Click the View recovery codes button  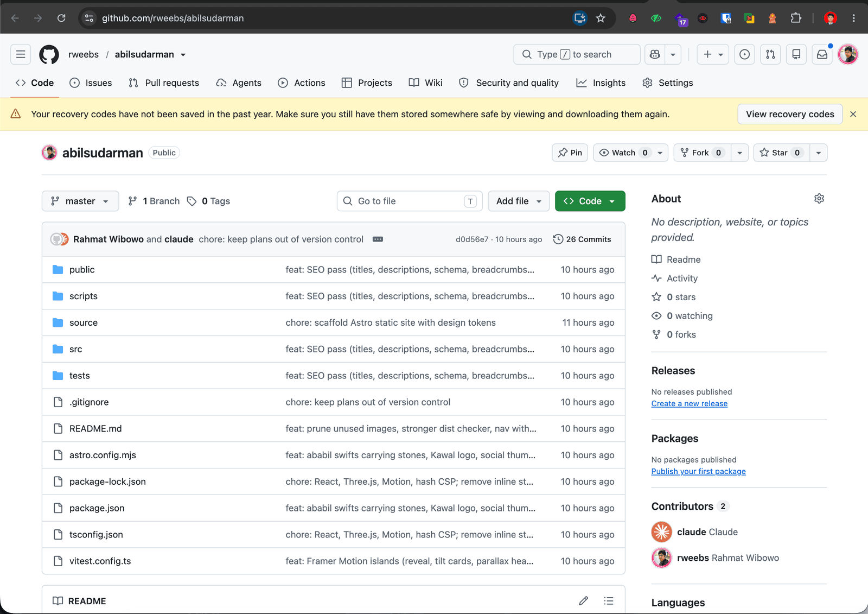pos(790,114)
